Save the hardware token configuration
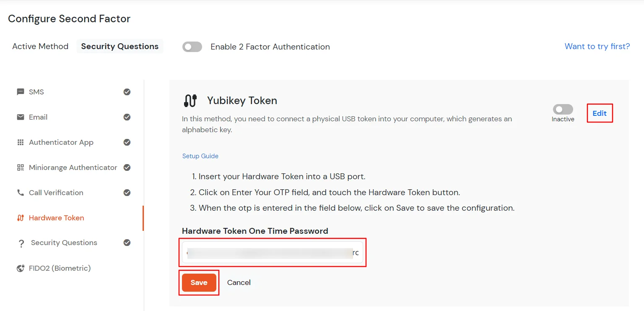The image size is (644, 311). (x=199, y=282)
